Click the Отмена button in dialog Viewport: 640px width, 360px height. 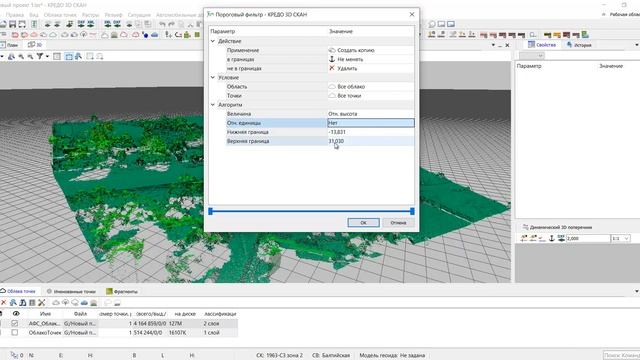(398, 223)
